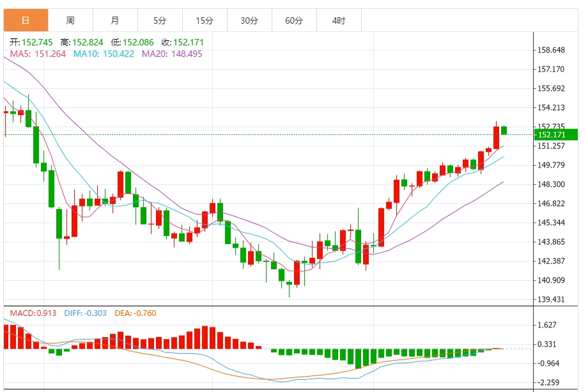This screenshot has width=588, height=392.
Task: Click the -2.259 MACD axis label
Action: click(x=548, y=382)
